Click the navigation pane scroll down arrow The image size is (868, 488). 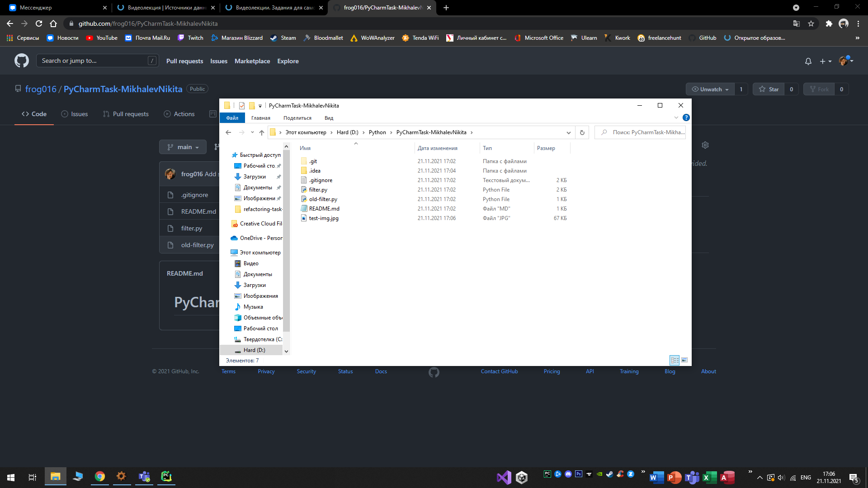286,351
